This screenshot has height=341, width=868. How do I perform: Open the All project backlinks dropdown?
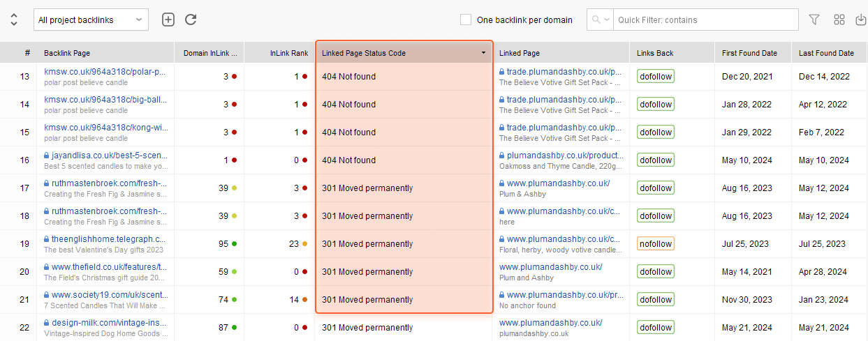[x=91, y=20]
